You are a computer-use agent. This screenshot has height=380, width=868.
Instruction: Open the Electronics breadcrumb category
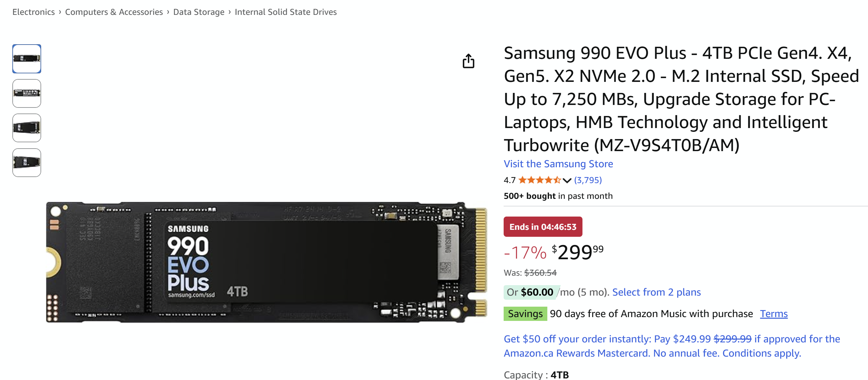pos(33,12)
